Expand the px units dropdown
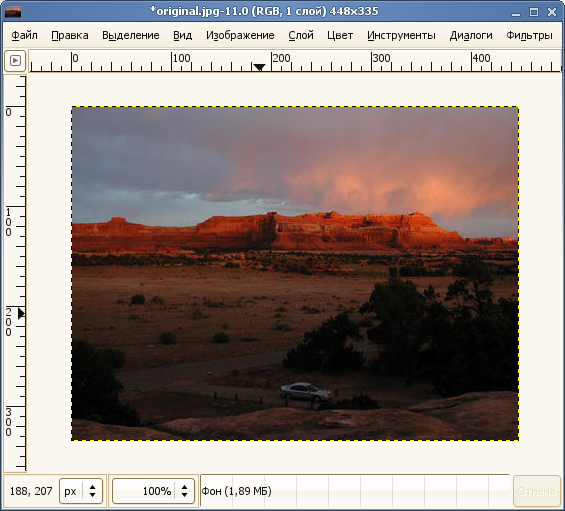 tap(92, 491)
